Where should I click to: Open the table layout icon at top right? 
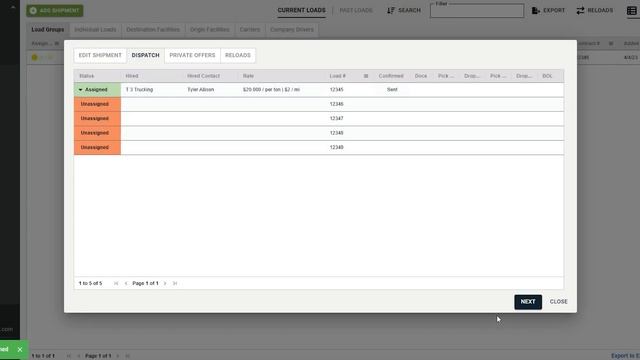click(631, 11)
